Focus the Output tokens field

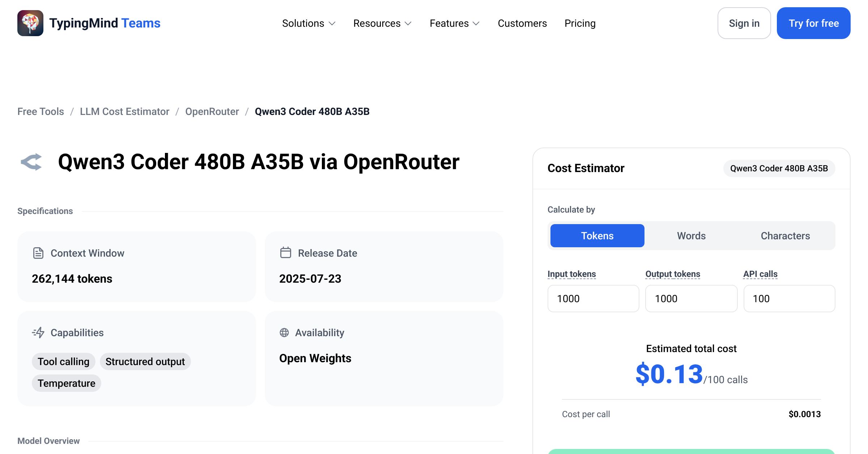point(691,299)
